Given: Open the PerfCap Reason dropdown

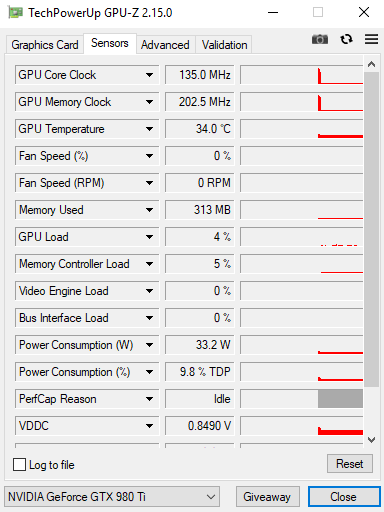Looking at the screenshot, I should [149, 399].
